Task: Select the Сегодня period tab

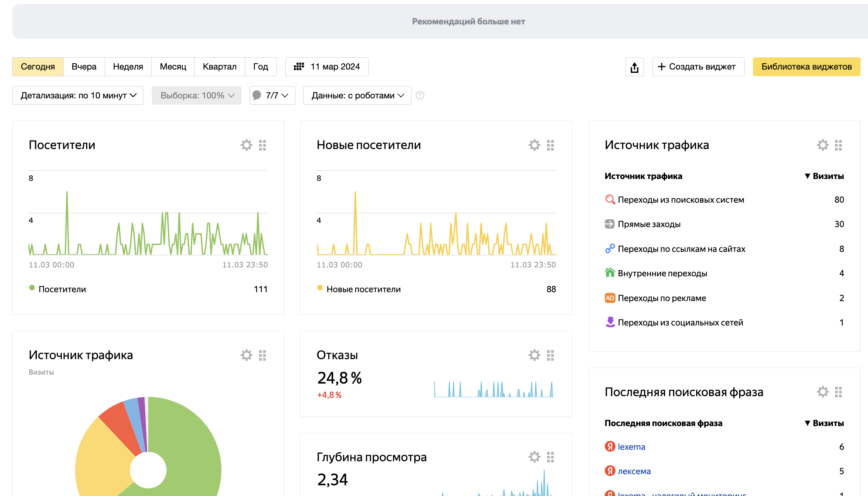Action: coord(38,67)
